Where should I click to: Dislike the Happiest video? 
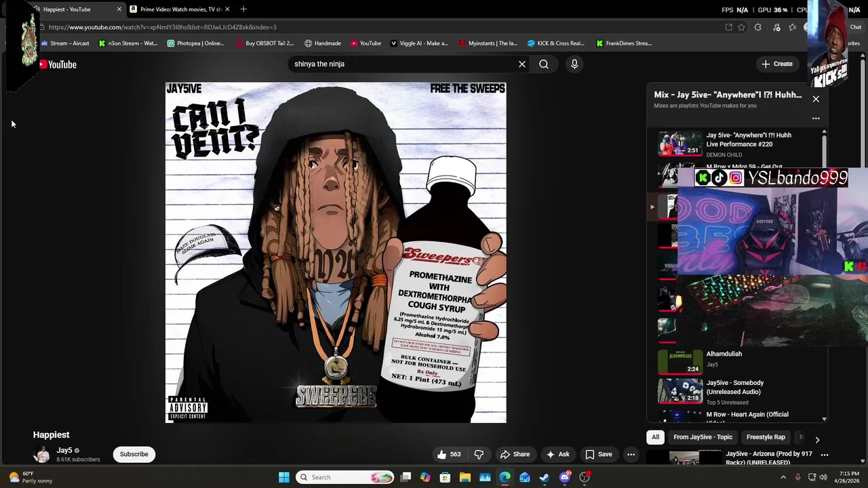[479, 454]
